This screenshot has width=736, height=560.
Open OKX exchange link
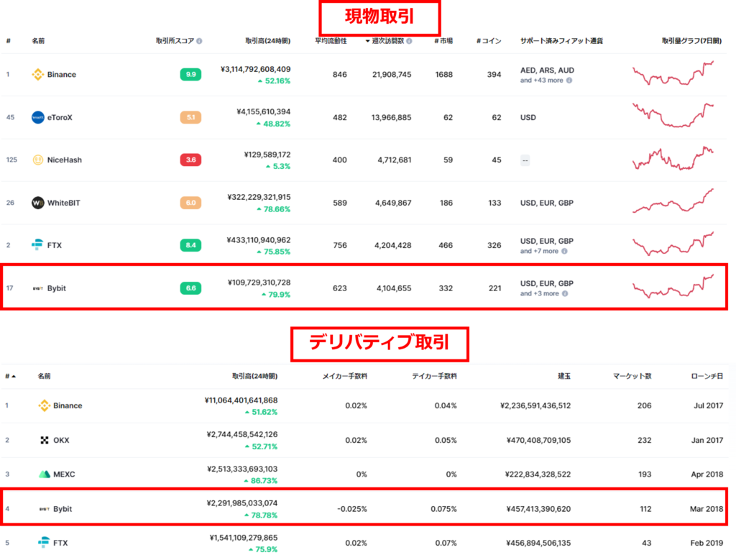click(x=61, y=440)
